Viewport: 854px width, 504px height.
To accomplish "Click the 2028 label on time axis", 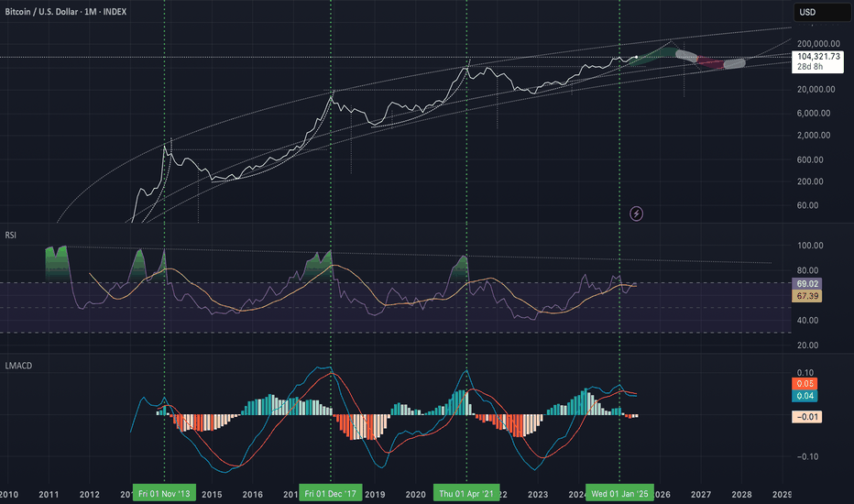I will tap(742, 495).
